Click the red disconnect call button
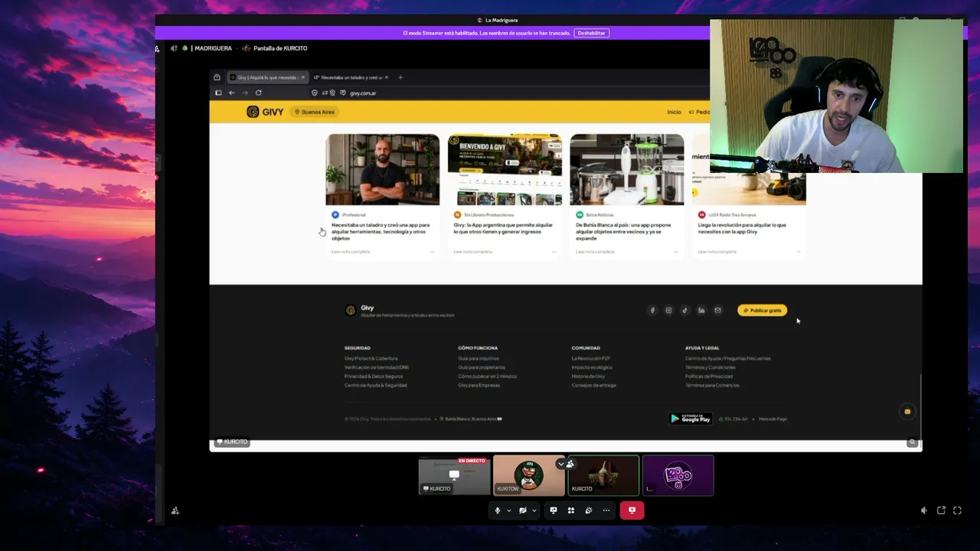Screen dimensions: 980x551 [632, 510]
